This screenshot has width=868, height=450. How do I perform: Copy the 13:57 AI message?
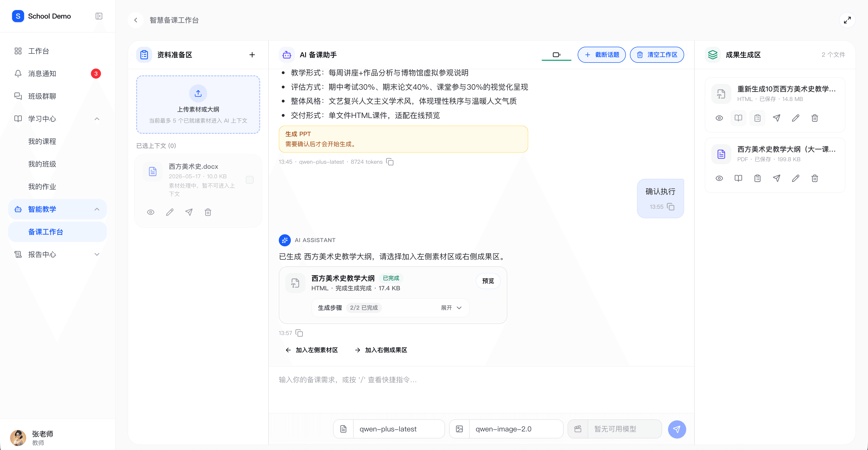[x=299, y=333]
